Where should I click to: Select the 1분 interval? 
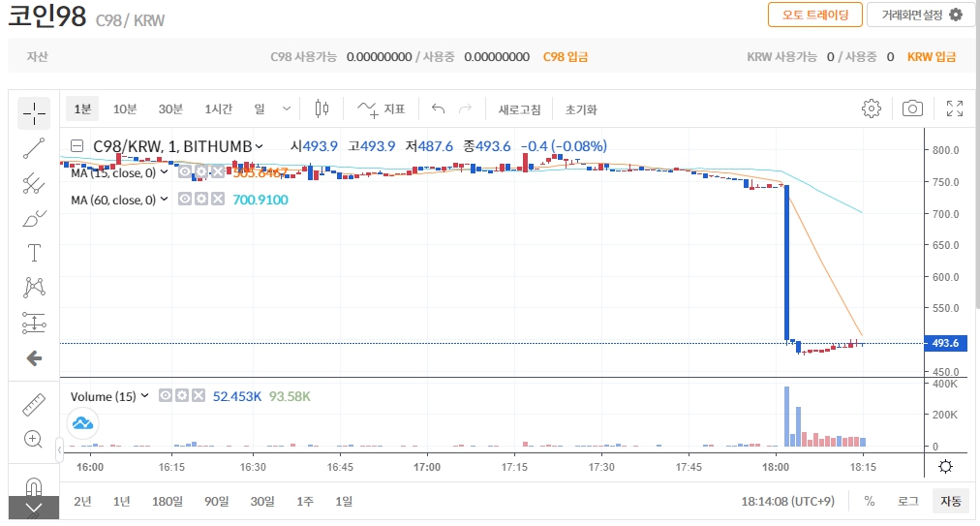click(x=82, y=108)
